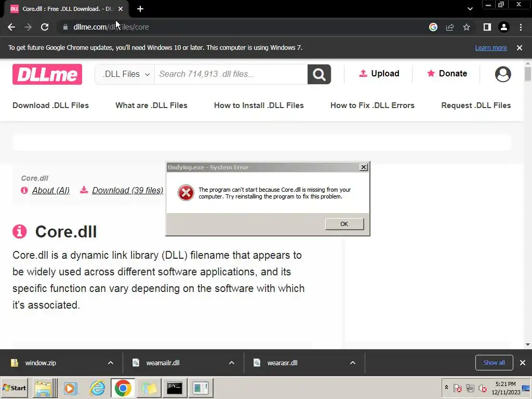Launch Windows Media Player from taskbar
This screenshot has height=399, width=532.
[71, 388]
